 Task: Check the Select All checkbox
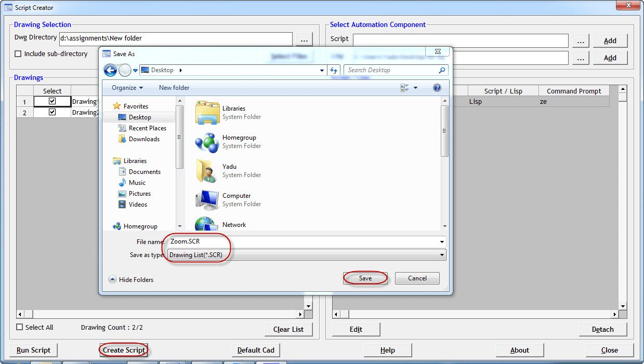click(x=19, y=327)
